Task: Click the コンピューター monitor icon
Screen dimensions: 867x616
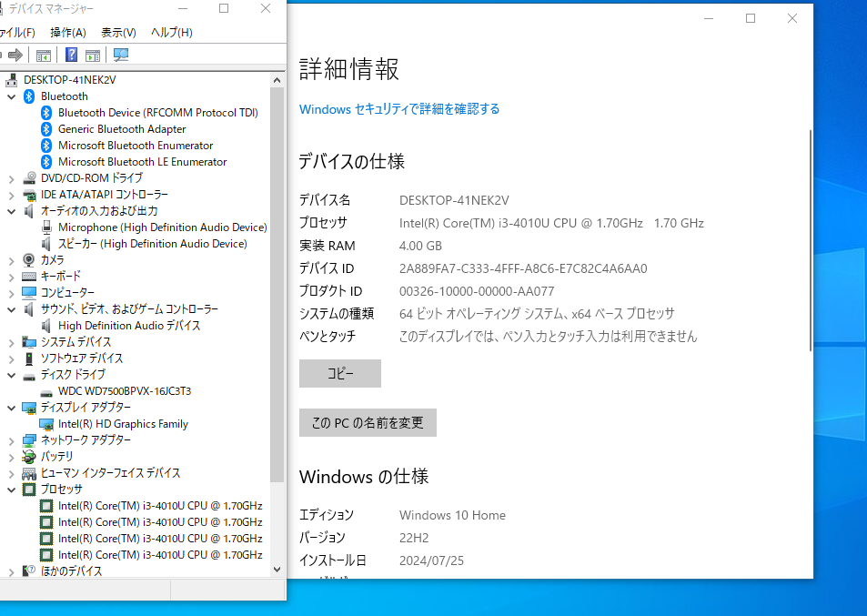Action: pyautogui.click(x=29, y=292)
